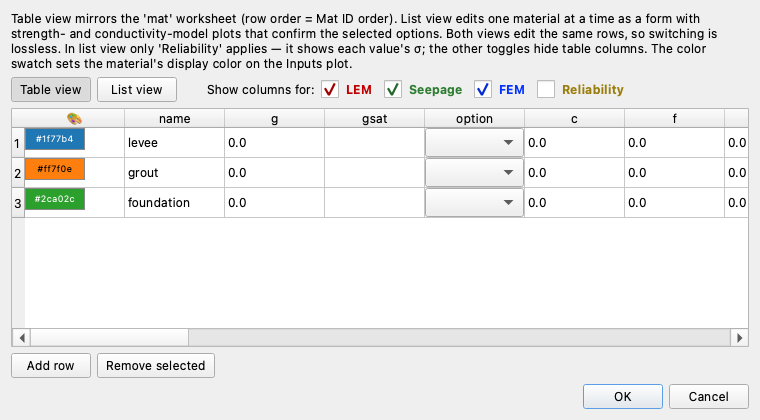Open the option dropdown for grout
The image size is (760, 420).
[x=475, y=172]
